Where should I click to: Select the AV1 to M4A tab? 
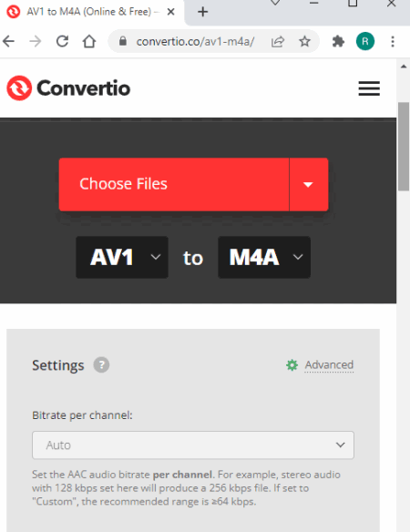pyautogui.click(x=92, y=12)
